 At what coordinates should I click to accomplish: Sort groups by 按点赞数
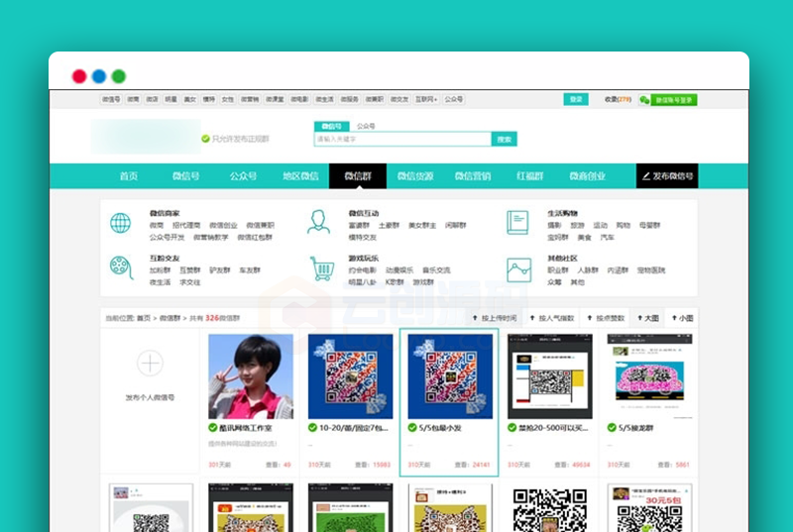606,318
